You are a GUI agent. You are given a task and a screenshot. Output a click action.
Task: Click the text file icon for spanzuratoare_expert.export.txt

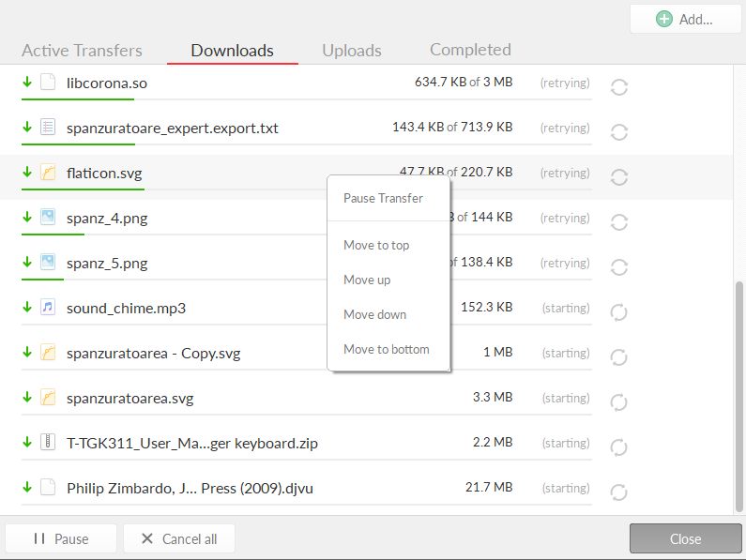[x=48, y=128]
